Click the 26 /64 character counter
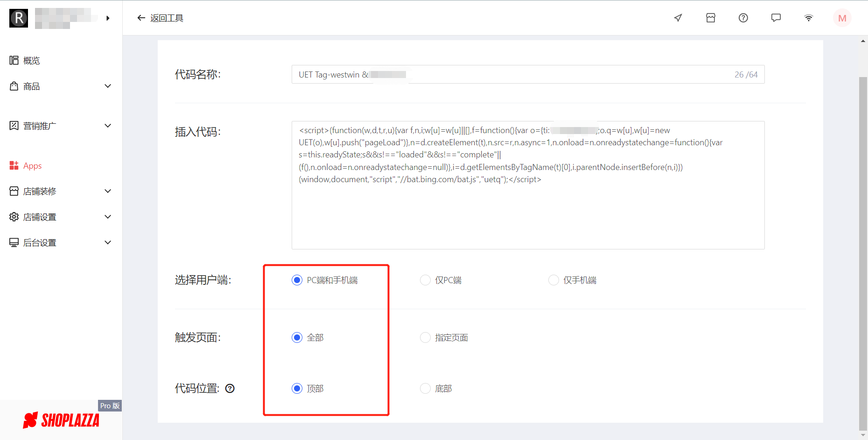The image size is (868, 440). [x=746, y=75]
